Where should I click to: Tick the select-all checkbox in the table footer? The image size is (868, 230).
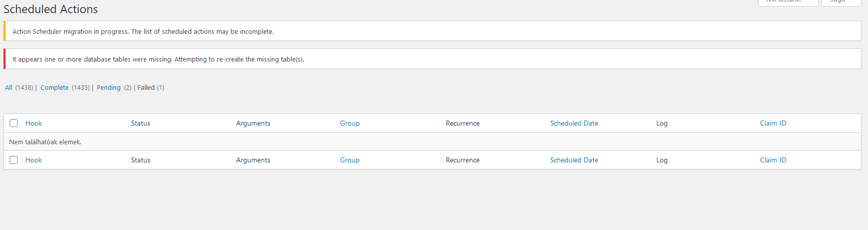[14, 160]
